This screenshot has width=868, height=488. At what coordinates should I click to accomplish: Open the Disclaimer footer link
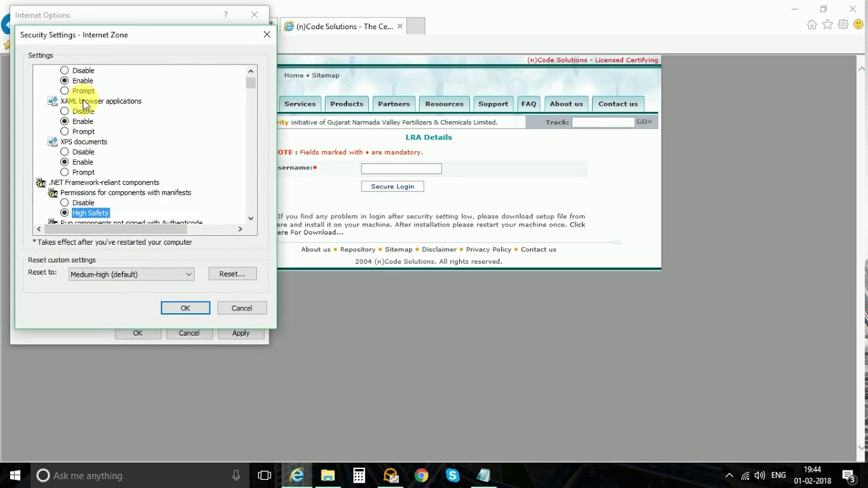(x=439, y=249)
